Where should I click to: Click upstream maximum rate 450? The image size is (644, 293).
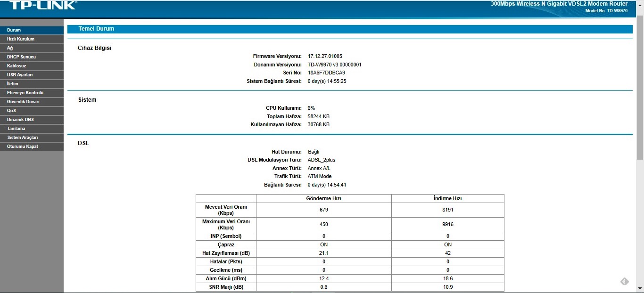click(324, 225)
